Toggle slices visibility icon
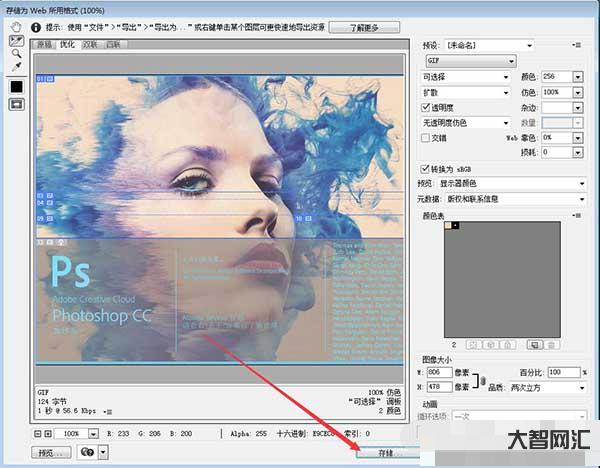The width and height of the screenshot is (600, 468). [16, 104]
